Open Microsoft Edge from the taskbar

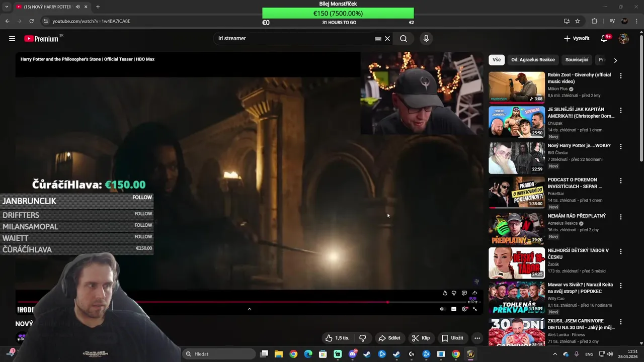308,354
